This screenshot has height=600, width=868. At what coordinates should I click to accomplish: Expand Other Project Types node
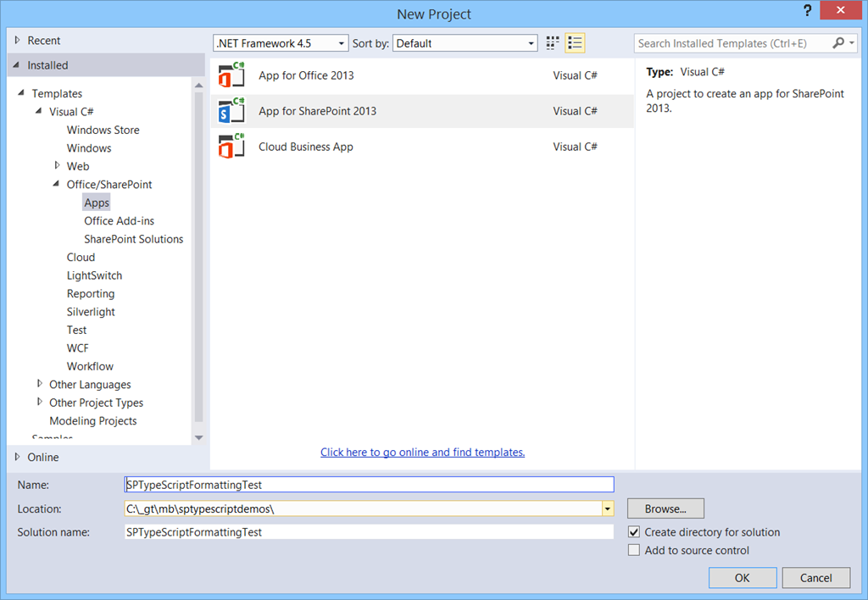39,402
